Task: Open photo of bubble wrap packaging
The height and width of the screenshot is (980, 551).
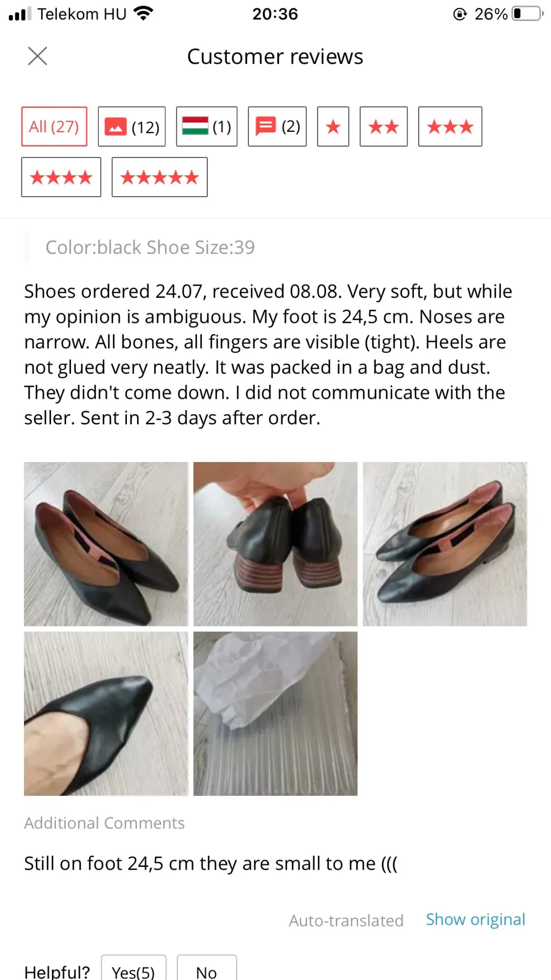Action: tap(275, 713)
